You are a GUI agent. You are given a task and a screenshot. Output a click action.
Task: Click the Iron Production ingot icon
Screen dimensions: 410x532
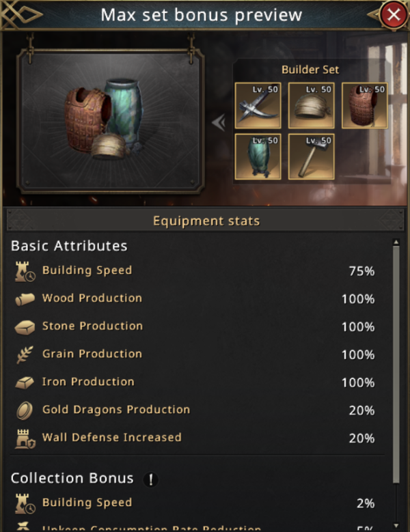tap(25, 382)
